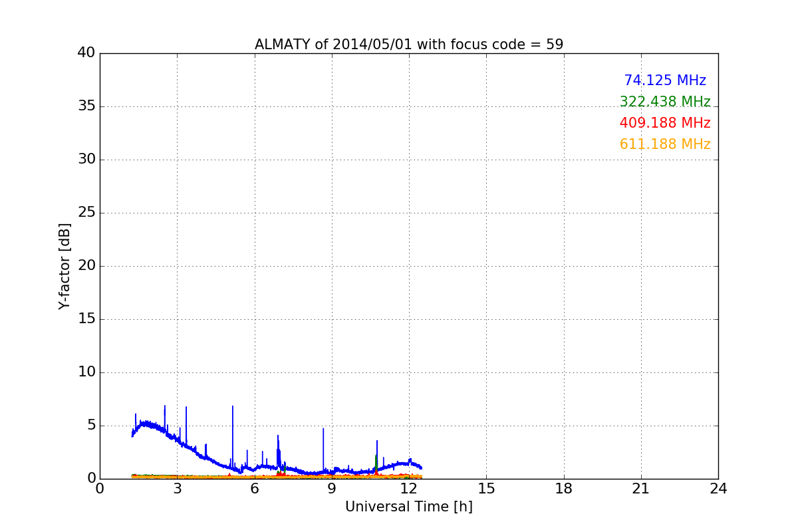Click x-axis tick label 15

[x=486, y=489]
